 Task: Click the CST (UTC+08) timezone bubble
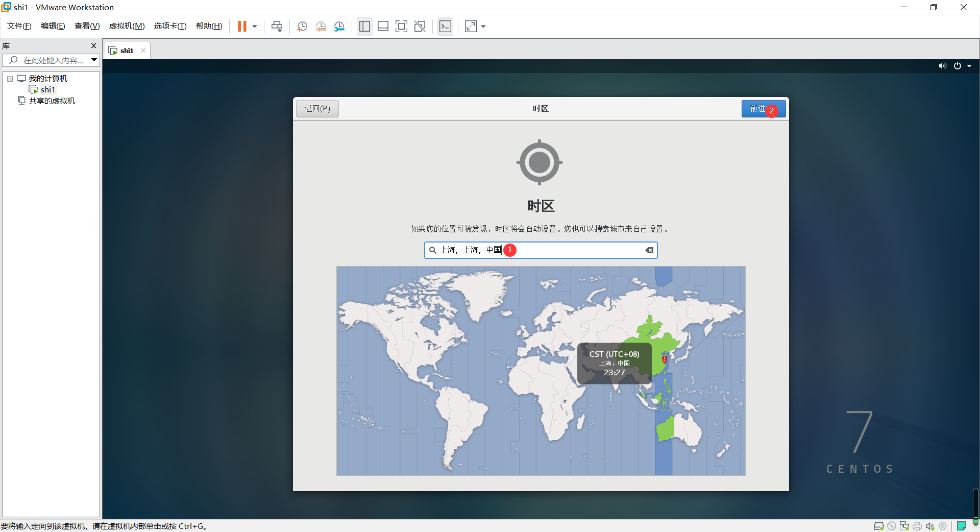[x=614, y=364]
